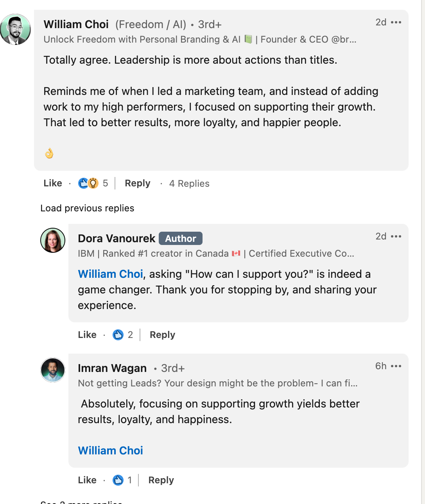This screenshot has height=504, width=425.
Task: Expand Load previous replies
Action: pos(87,208)
